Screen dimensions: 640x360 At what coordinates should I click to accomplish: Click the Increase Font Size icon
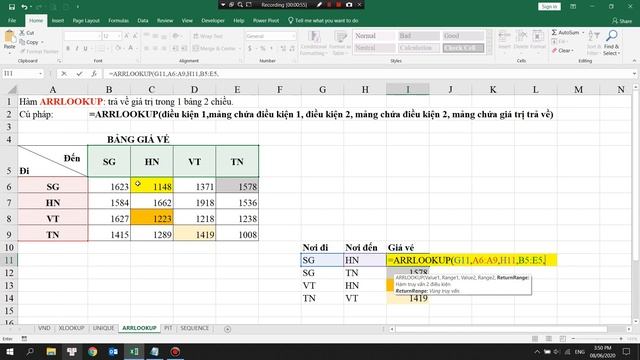pyautogui.click(x=127, y=36)
